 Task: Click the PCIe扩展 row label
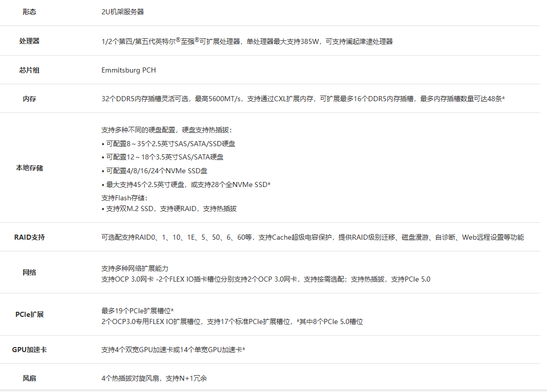pos(29,314)
